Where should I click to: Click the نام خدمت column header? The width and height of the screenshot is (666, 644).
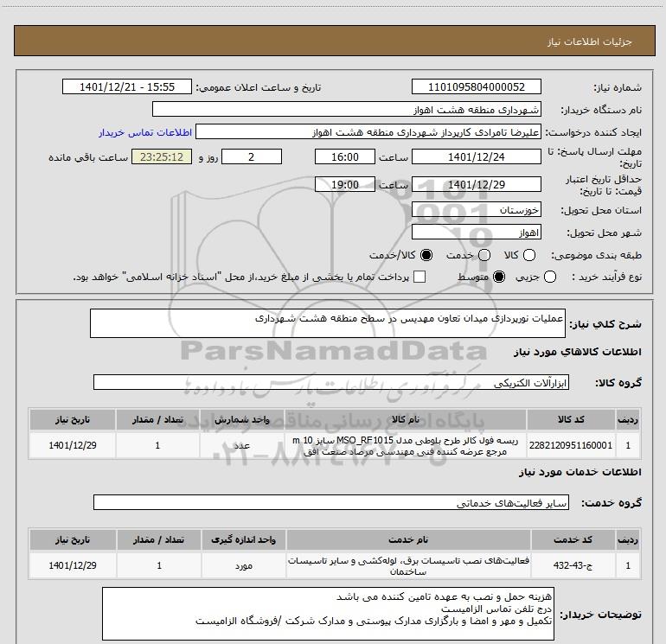(x=408, y=539)
